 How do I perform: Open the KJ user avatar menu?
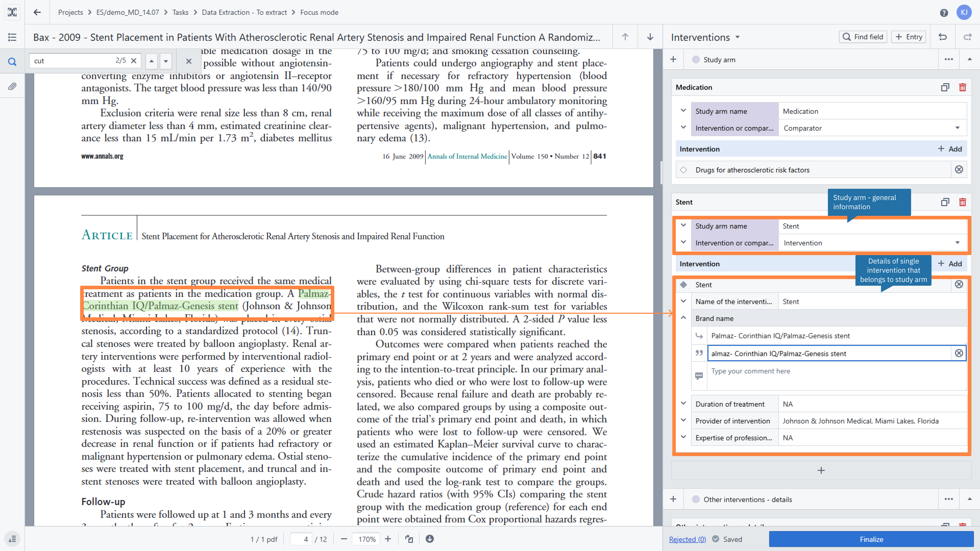point(964,12)
